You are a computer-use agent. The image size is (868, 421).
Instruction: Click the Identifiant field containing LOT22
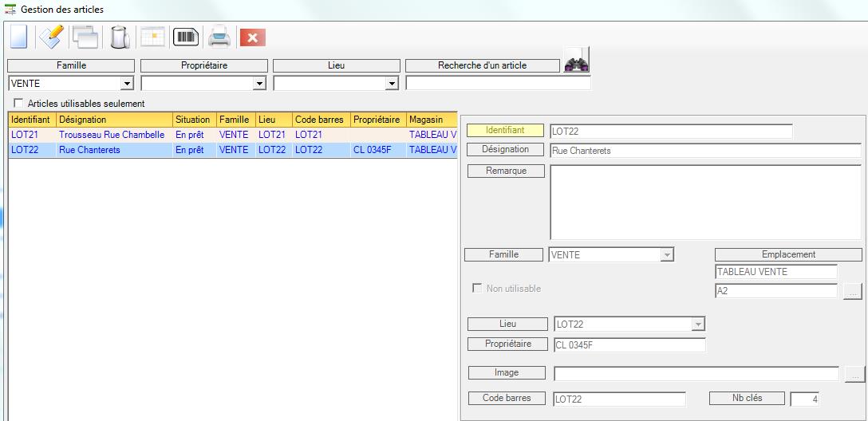point(671,132)
